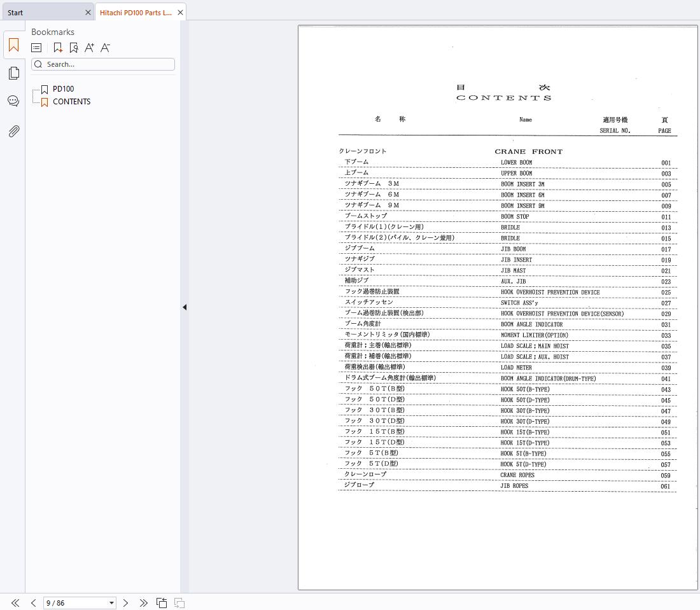The width and height of the screenshot is (700, 610).
Task: Select the CONTENTS bookmark
Action: pos(71,102)
